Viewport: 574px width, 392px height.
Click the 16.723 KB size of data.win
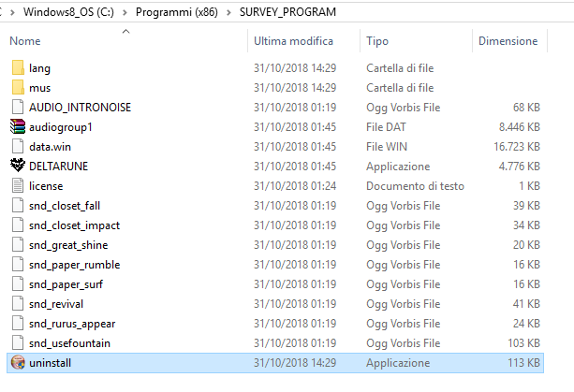tap(517, 147)
